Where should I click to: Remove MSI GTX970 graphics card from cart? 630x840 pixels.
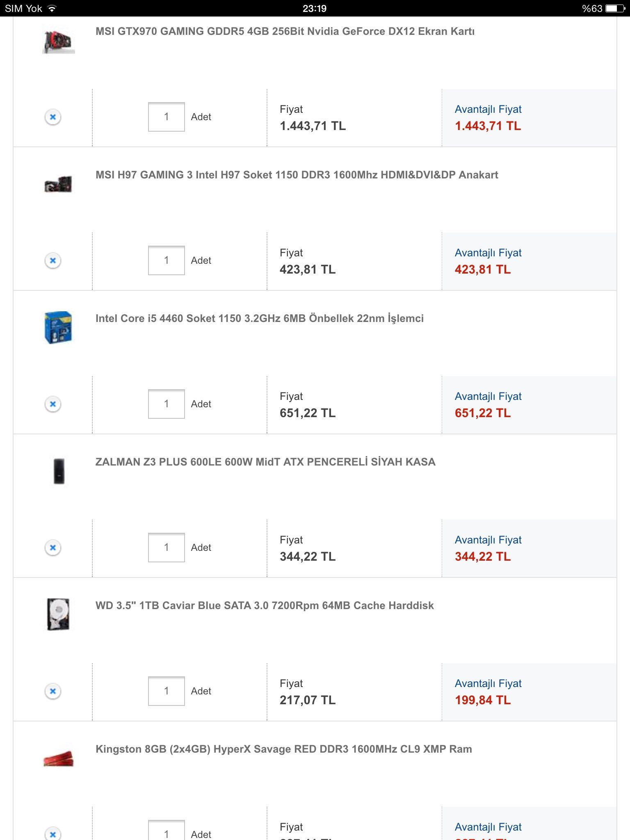[x=53, y=117]
